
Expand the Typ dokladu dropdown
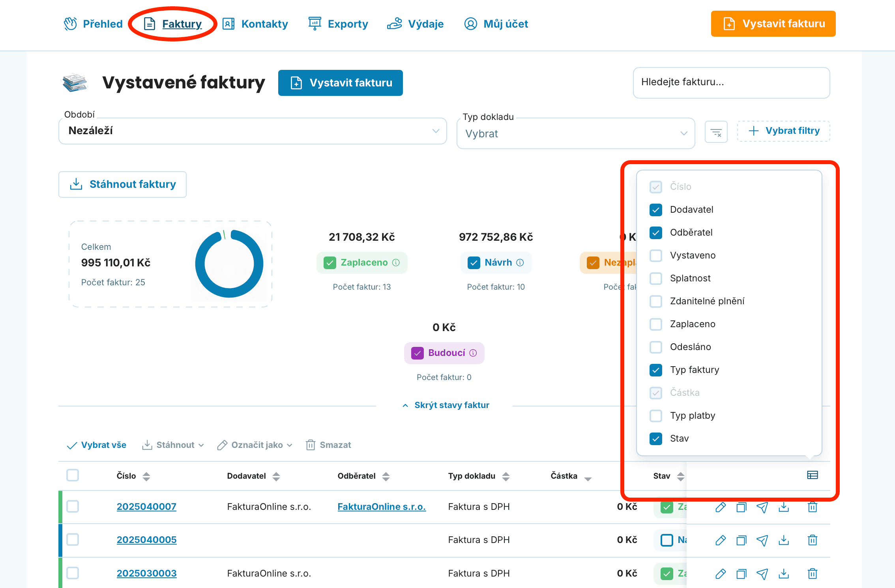tap(575, 133)
